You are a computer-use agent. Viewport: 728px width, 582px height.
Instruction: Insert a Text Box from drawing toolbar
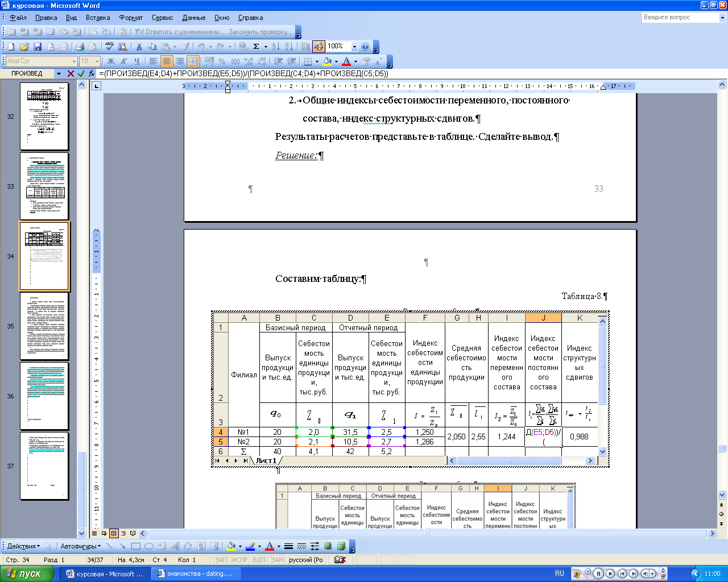pos(162,546)
